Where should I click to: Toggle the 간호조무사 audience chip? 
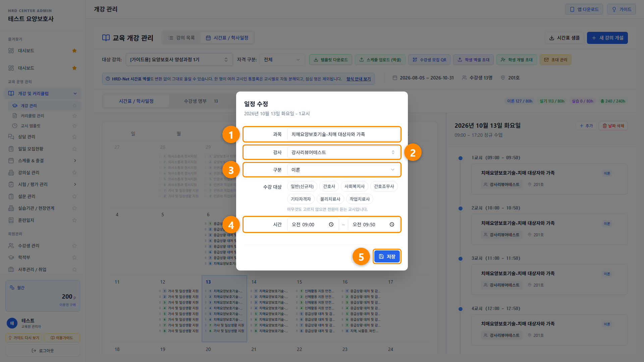pyautogui.click(x=384, y=186)
